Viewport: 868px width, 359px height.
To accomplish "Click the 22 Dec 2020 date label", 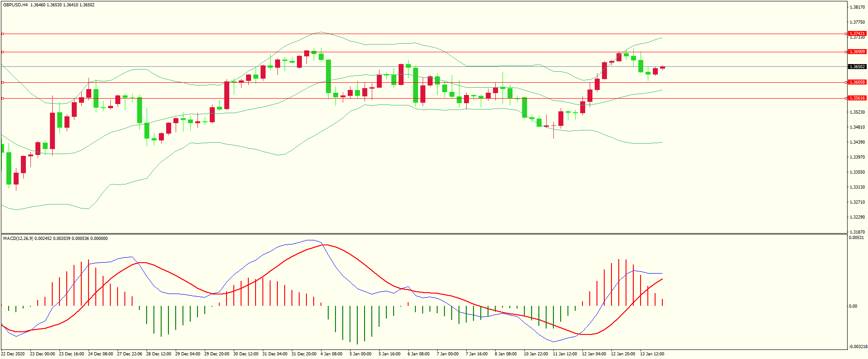I will click(13, 354).
